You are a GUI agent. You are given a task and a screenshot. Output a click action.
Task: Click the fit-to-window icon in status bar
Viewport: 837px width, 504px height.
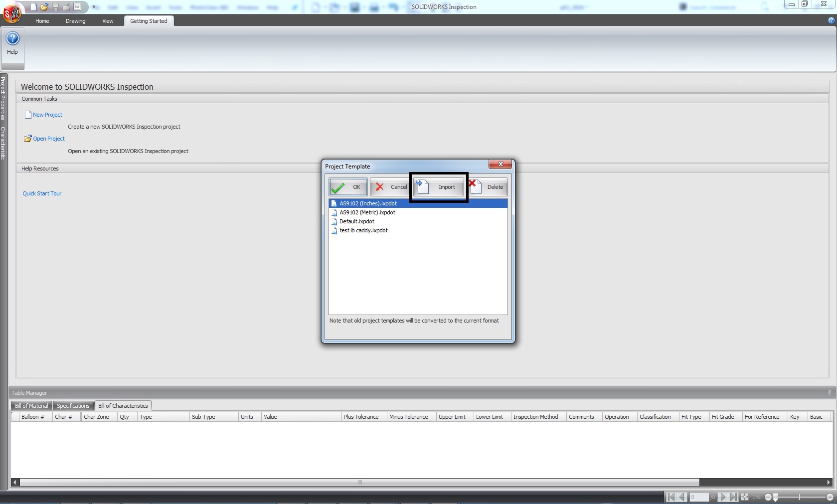[x=745, y=497]
